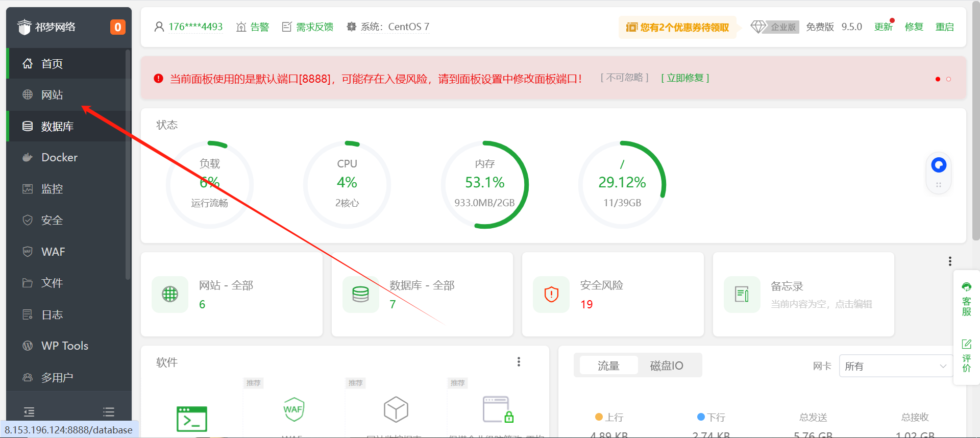Click the orange notification badge 0
The image size is (980, 438).
click(x=118, y=27)
